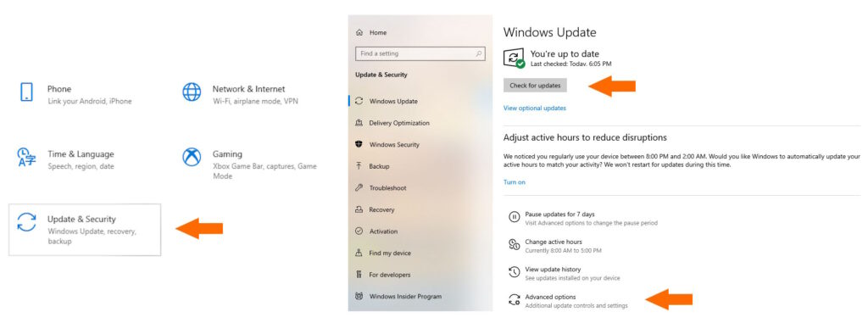Click the Windows Insider Program icon

359,297
